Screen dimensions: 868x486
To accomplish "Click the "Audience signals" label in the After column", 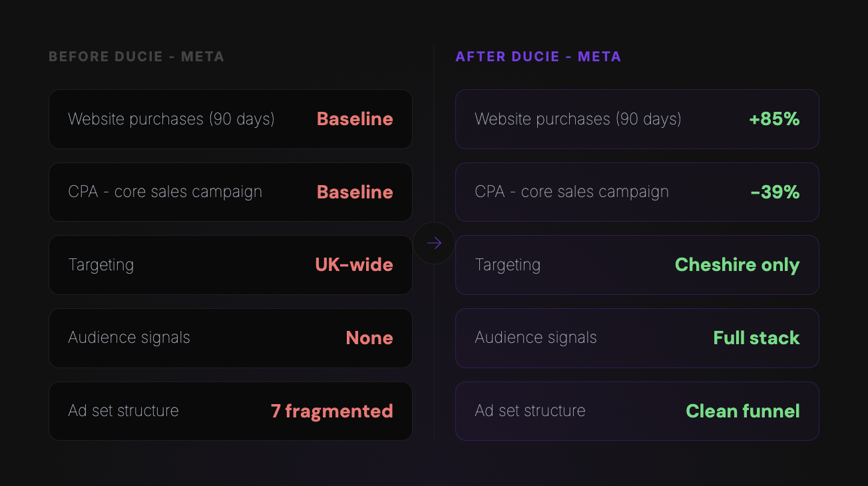I will point(536,338).
